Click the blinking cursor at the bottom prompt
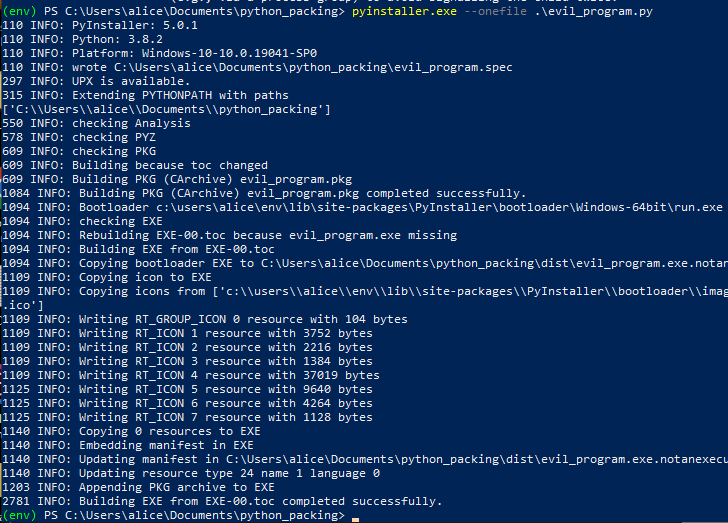 [355, 520]
